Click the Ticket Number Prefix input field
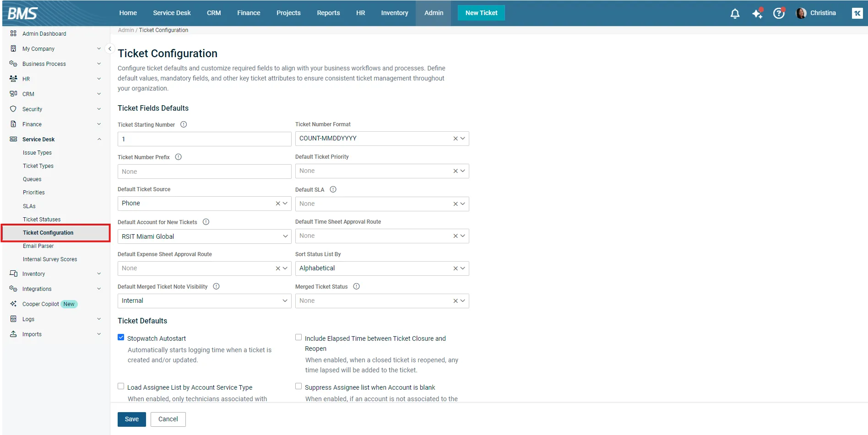 (x=204, y=172)
